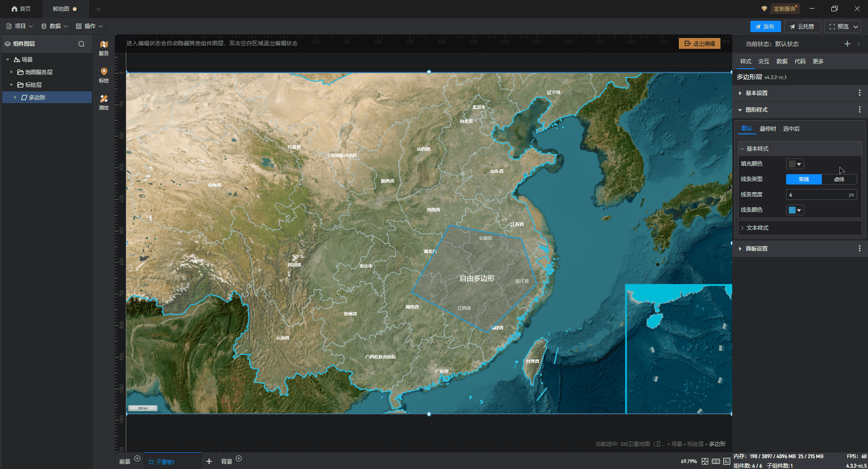Screen dimensions: 868x469
Task: Expand the 多边形 tree node
Action: click(x=15, y=98)
